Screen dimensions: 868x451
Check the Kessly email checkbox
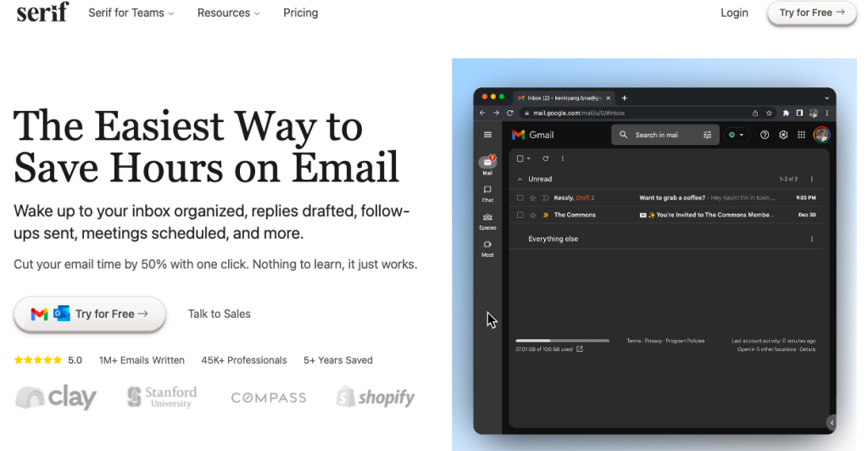click(x=520, y=198)
